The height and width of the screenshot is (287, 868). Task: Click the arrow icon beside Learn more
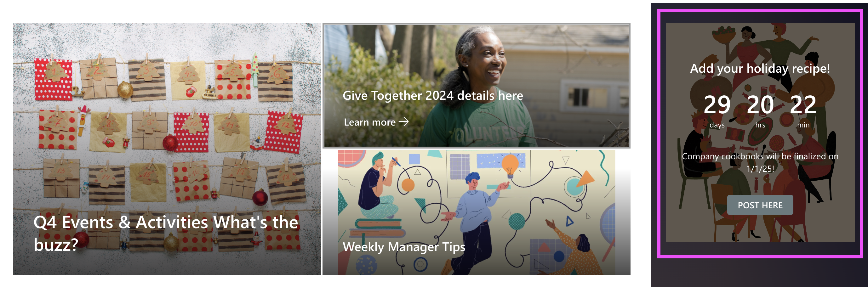pos(403,121)
